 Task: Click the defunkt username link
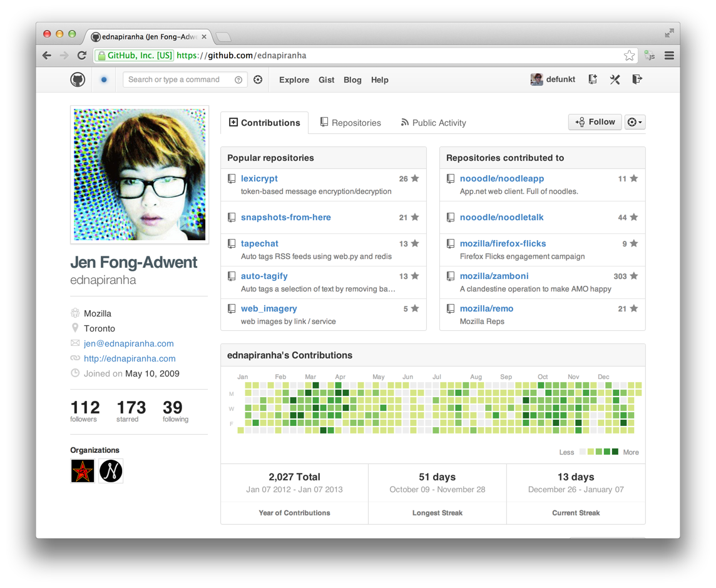coord(561,79)
